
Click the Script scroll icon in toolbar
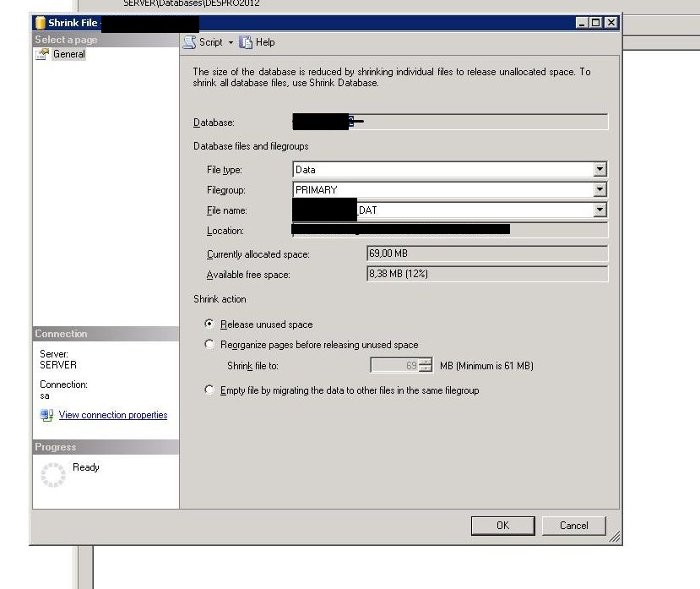(189, 42)
